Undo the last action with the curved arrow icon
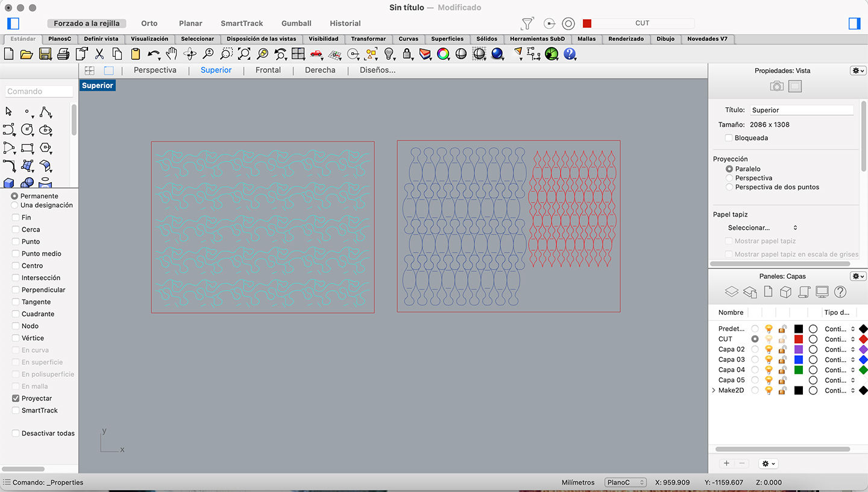The height and width of the screenshot is (492, 868). pos(154,54)
